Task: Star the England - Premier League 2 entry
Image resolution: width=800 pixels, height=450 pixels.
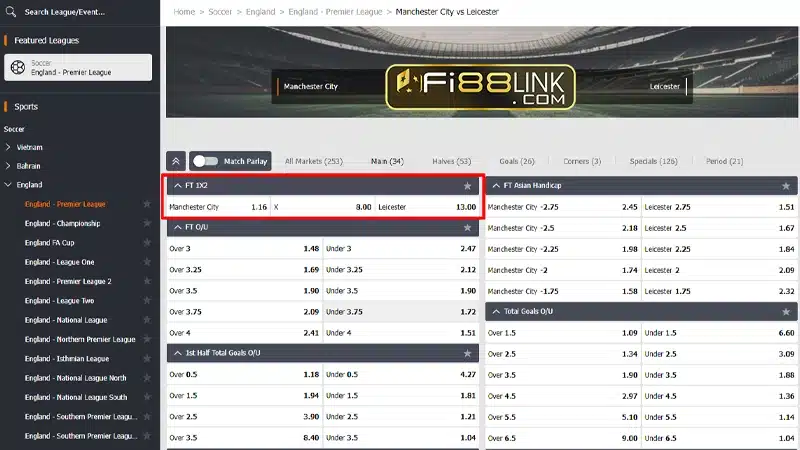Action: point(147,282)
